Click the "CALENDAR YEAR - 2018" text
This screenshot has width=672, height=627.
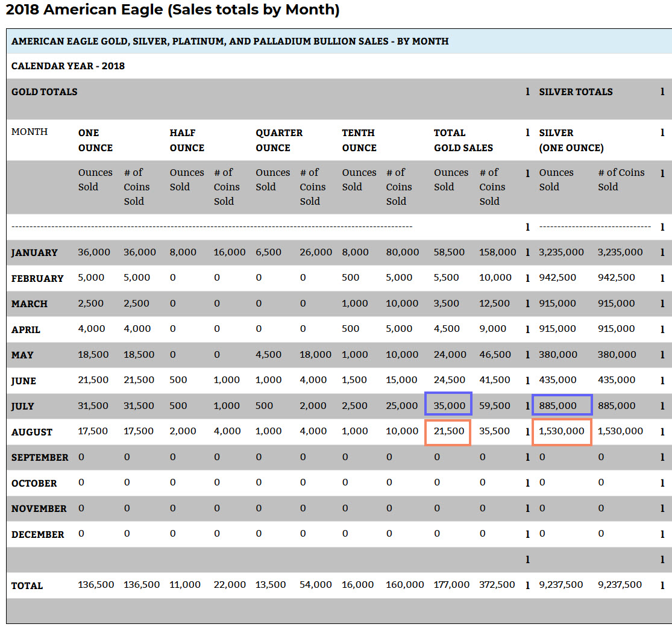[68, 66]
